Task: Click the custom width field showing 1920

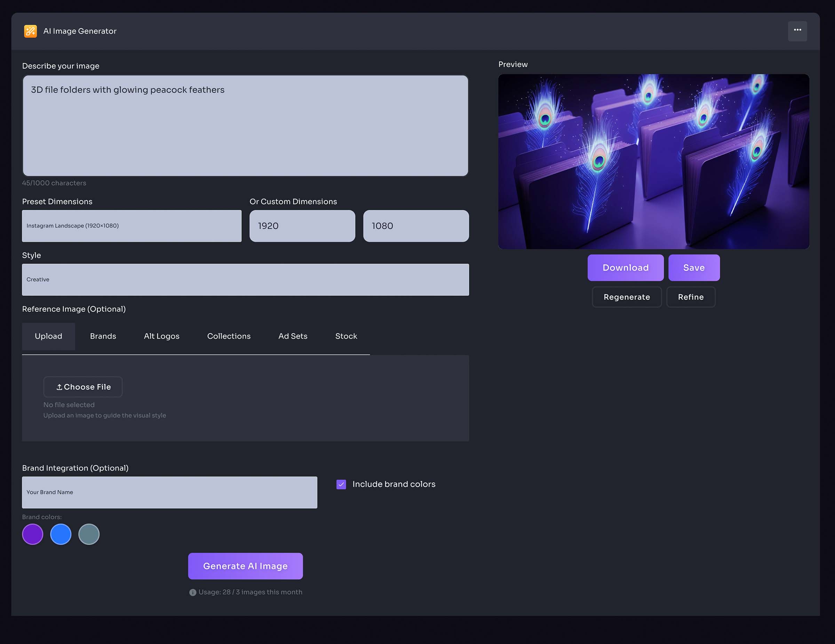Action: click(x=302, y=226)
